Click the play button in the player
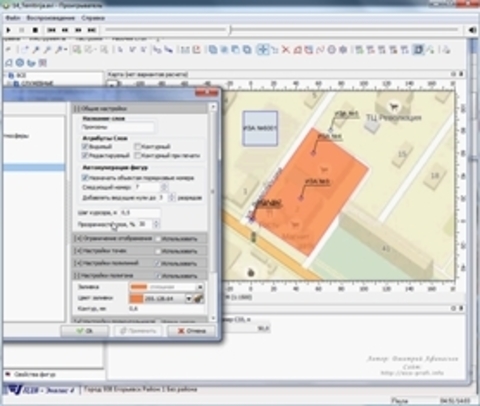480x406 pixels. [x=9, y=30]
